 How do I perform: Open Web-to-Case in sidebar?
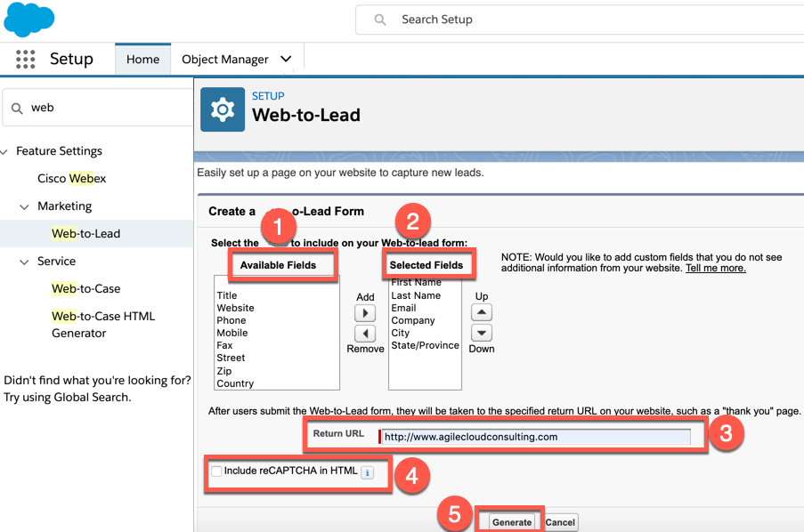pos(86,288)
